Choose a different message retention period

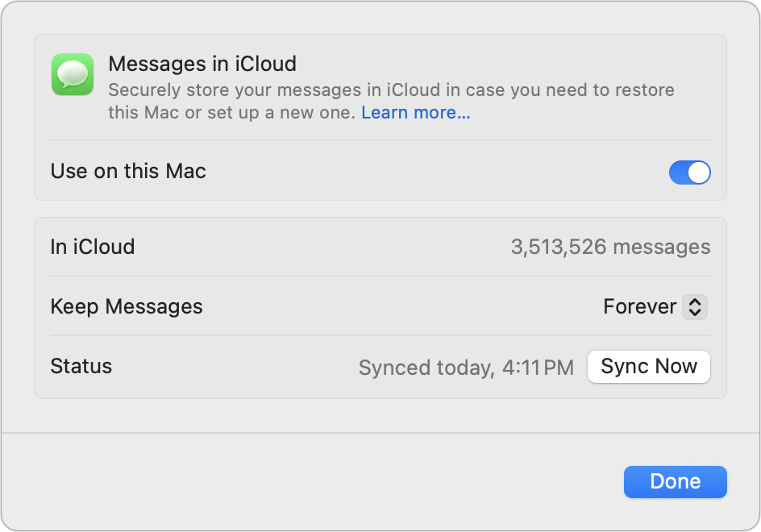(x=653, y=306)
